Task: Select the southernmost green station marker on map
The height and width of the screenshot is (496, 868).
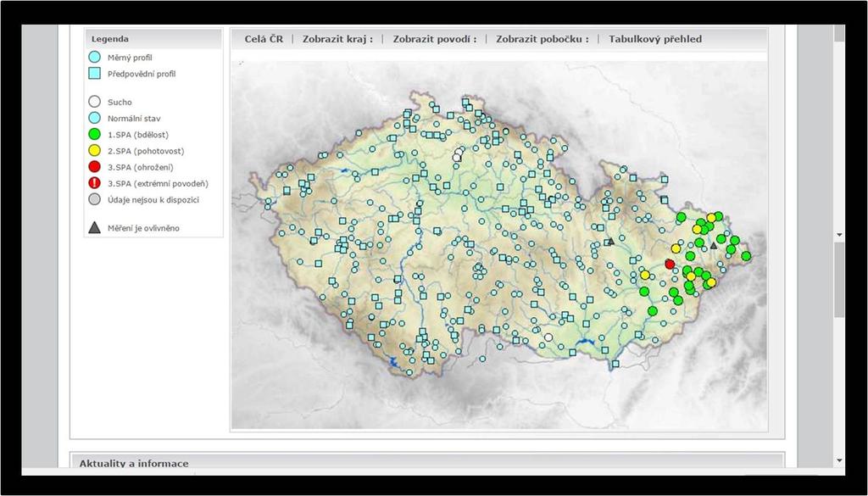Action: click(653, 311)
